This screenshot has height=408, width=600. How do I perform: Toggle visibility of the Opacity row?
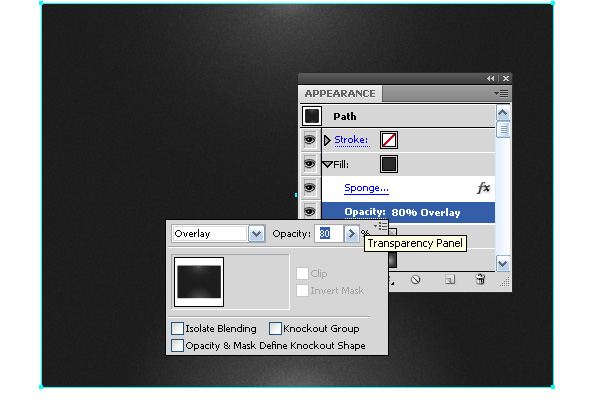310,211
